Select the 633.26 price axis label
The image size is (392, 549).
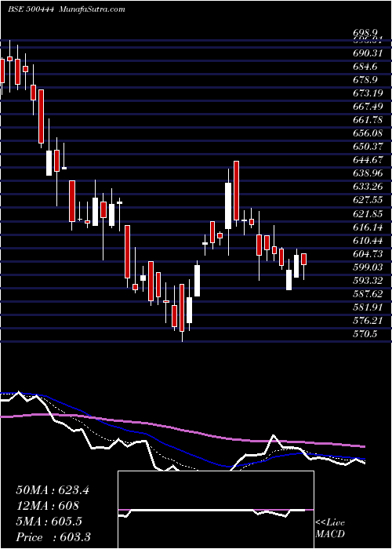point(366,187)
